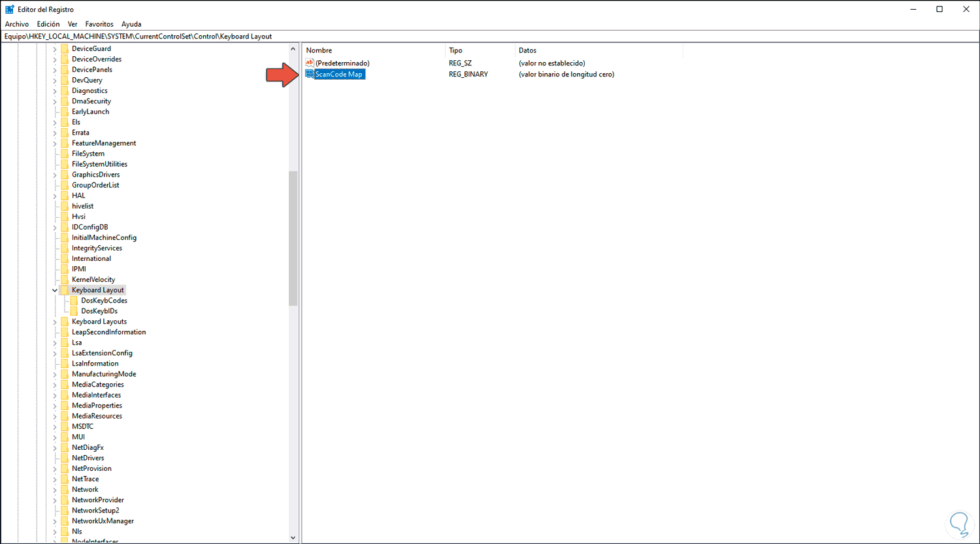Screen dimensions: 980x544
Task: Expand the Els tree node
Action: 55,122
